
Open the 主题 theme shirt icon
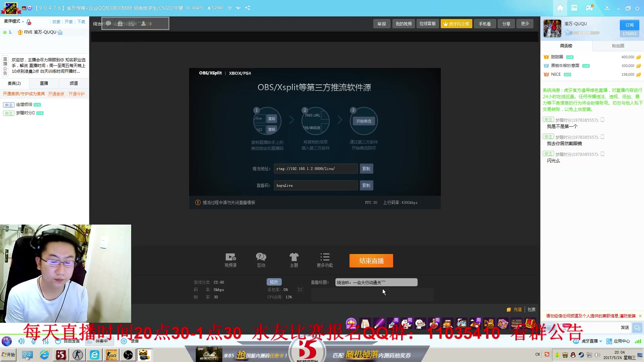(x=294, y=260)
